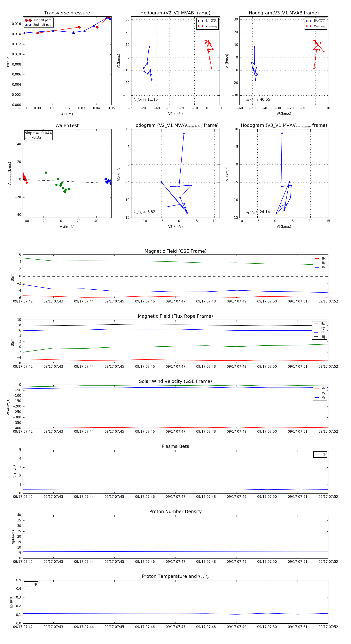
Task: Click 'Magnetic Field (Flux Rope Frame)' title
Action: [175, 316]
